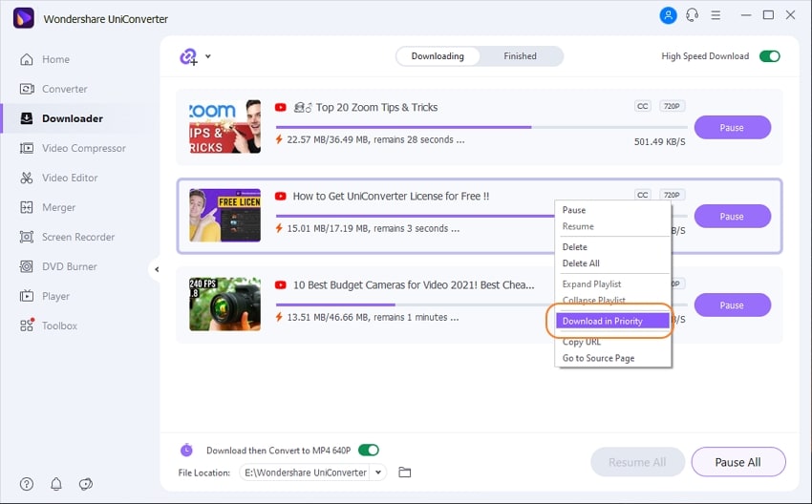Pause the Top 20 Zoom Tips download
The image size is (812, 504).
[733, 127]
